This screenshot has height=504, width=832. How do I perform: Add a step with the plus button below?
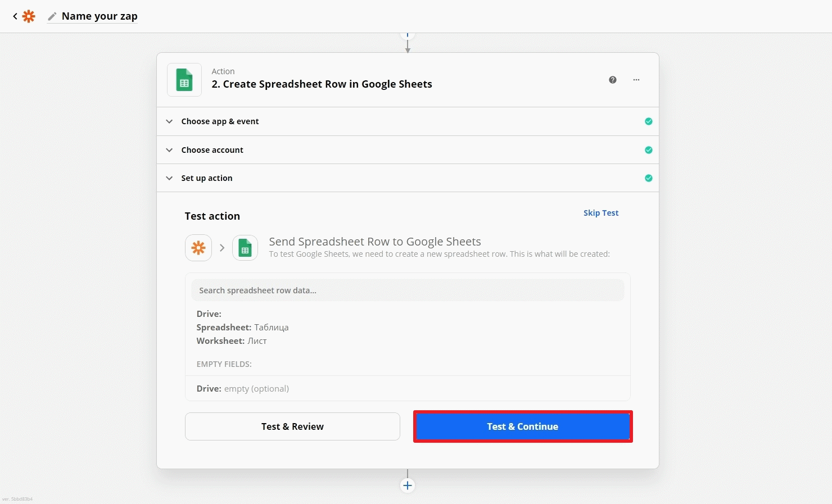408,485
